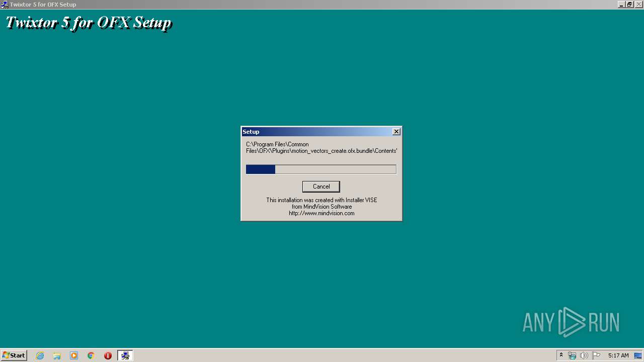Click the "from MindVision Software" text
This screenshot has height=362, width=644.
(321, 207)
